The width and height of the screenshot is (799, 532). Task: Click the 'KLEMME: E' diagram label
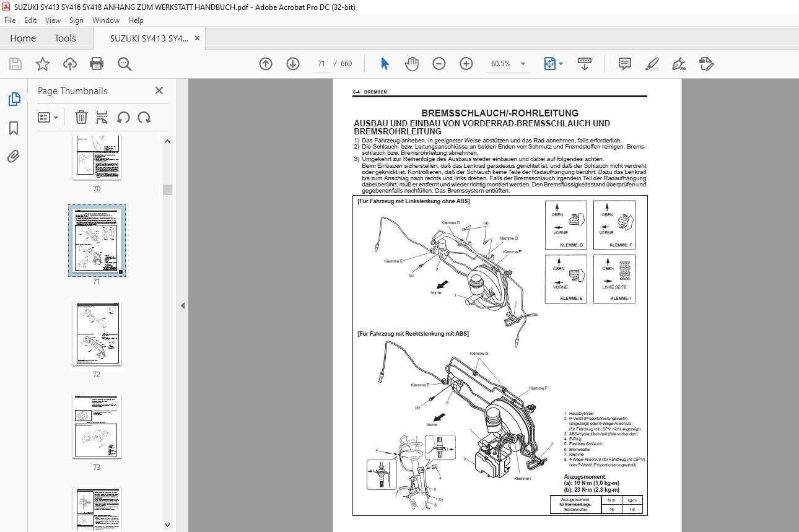(572, 299)
